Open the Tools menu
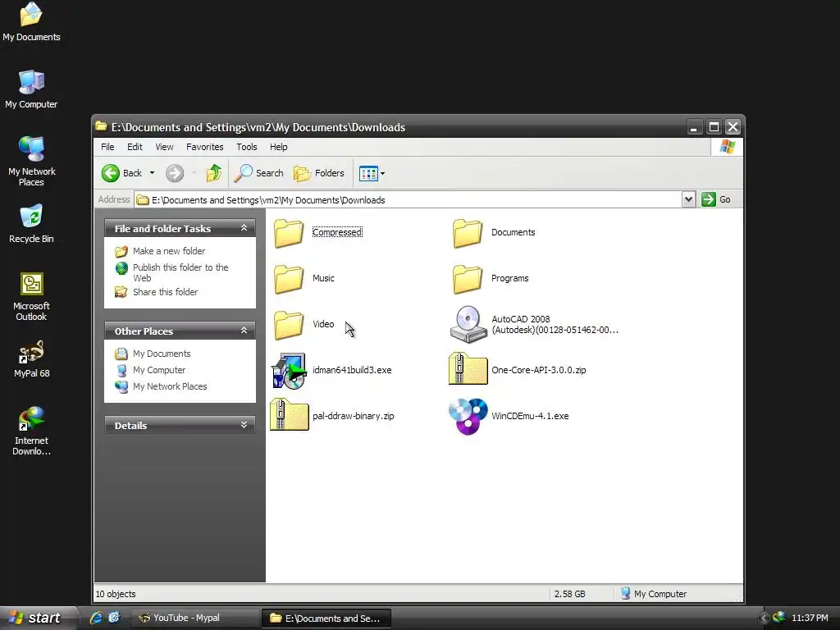 click(x=247, y=147)
